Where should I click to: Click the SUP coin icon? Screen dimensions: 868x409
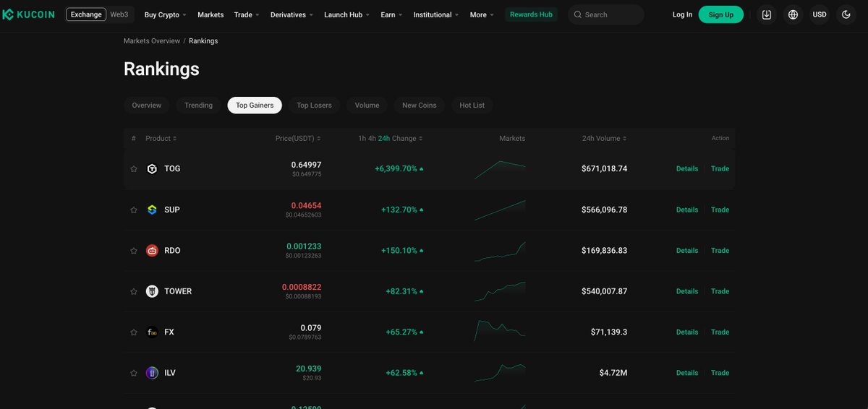point(152,210)
